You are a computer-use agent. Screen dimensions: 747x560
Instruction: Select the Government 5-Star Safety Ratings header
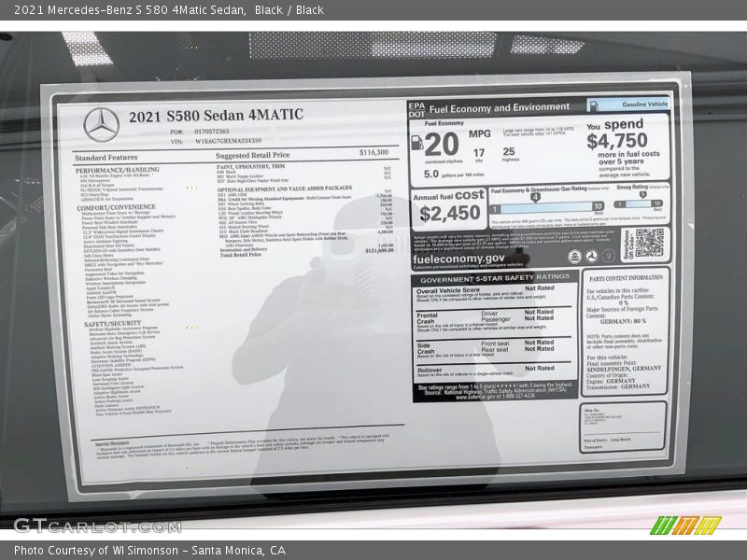click(494, 279)
